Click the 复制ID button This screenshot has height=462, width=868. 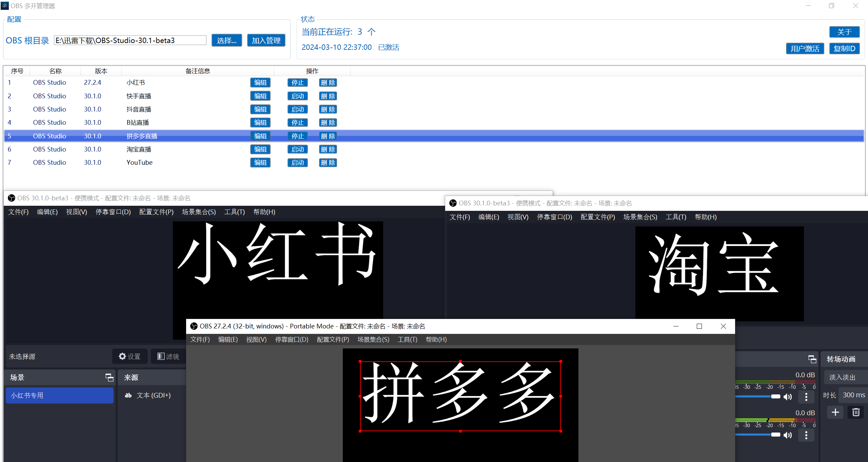(844, 48)
